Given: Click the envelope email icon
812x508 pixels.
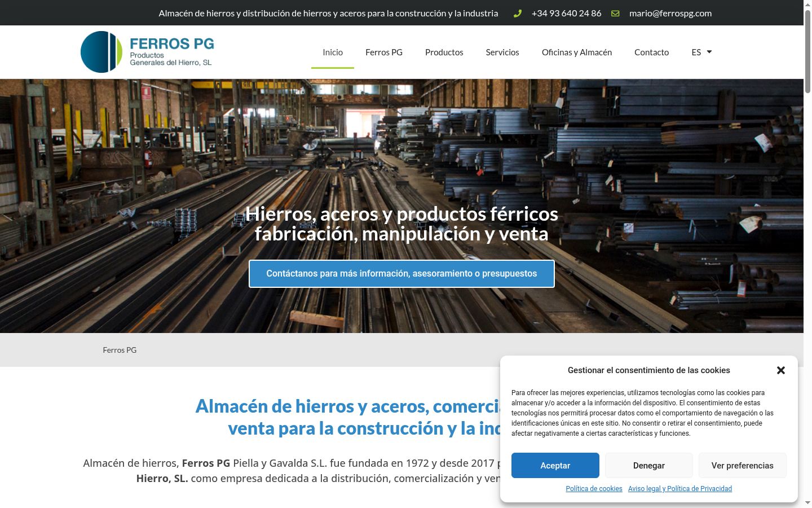Looking at the screenshot, I should [615, 14].
